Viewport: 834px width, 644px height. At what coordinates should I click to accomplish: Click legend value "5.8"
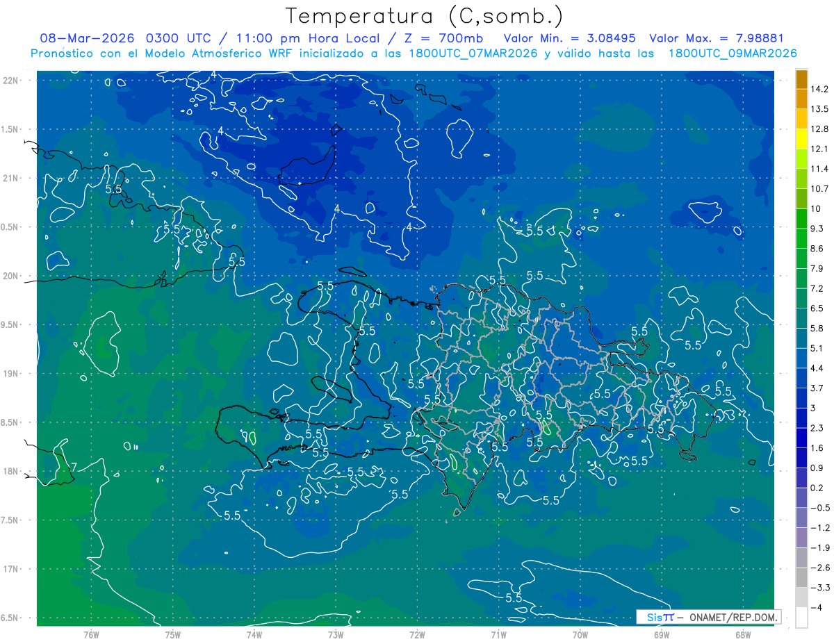click(x=818, y=329)
